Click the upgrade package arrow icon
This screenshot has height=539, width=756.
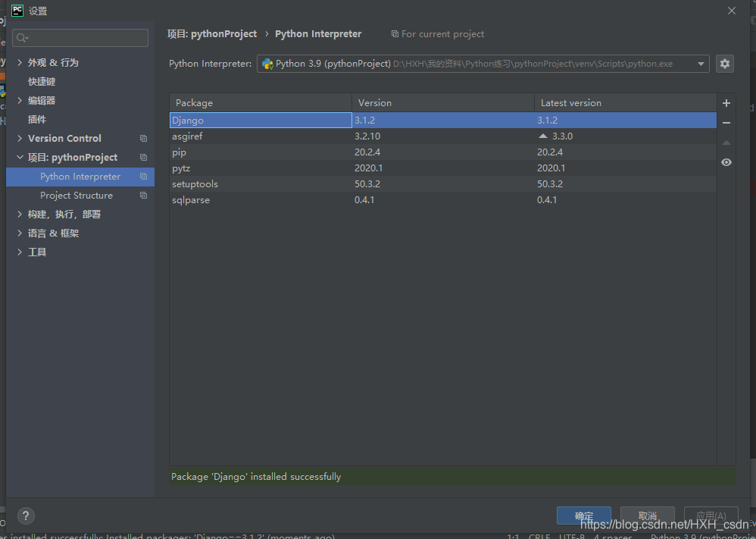(x=726, y=143)
